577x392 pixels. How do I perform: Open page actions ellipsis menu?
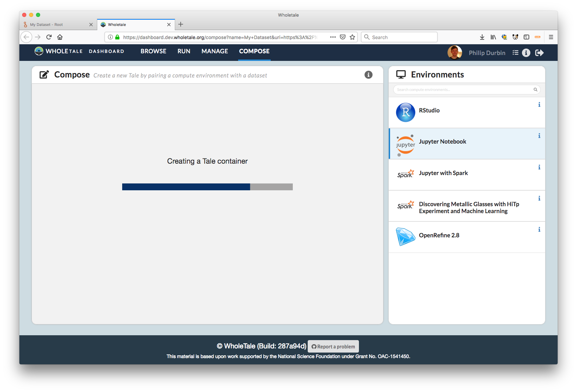tap(333, 37)
